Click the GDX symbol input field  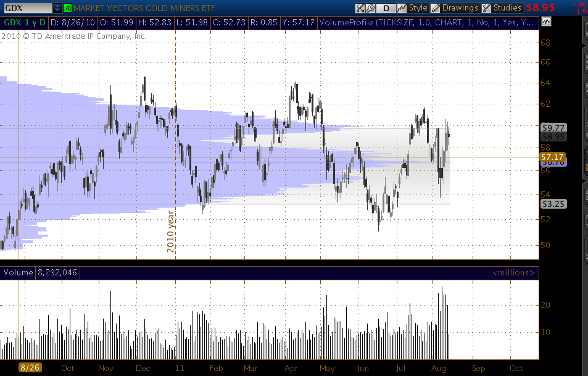(x=26, y=9)
